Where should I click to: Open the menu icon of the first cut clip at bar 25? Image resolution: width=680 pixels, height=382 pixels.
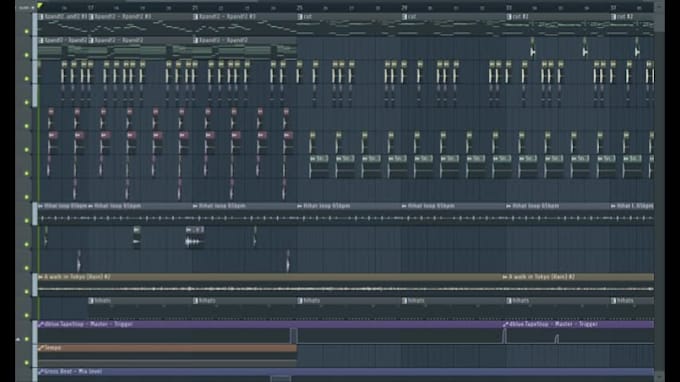[300, 16]
